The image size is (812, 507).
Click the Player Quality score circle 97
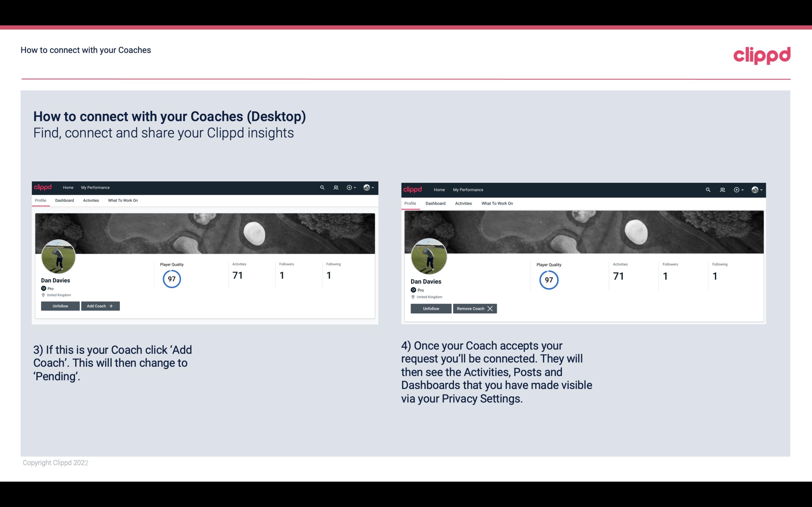[171, 279]
